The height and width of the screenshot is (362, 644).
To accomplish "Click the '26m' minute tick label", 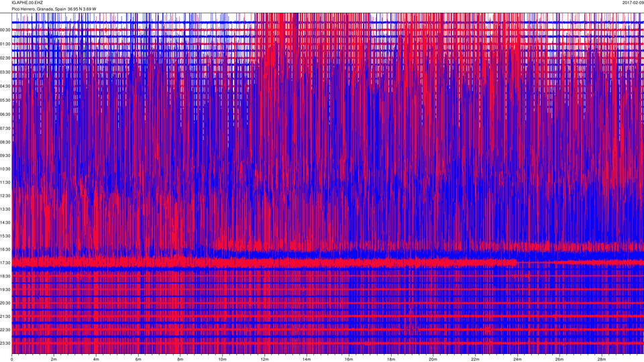I will point(559,359).
